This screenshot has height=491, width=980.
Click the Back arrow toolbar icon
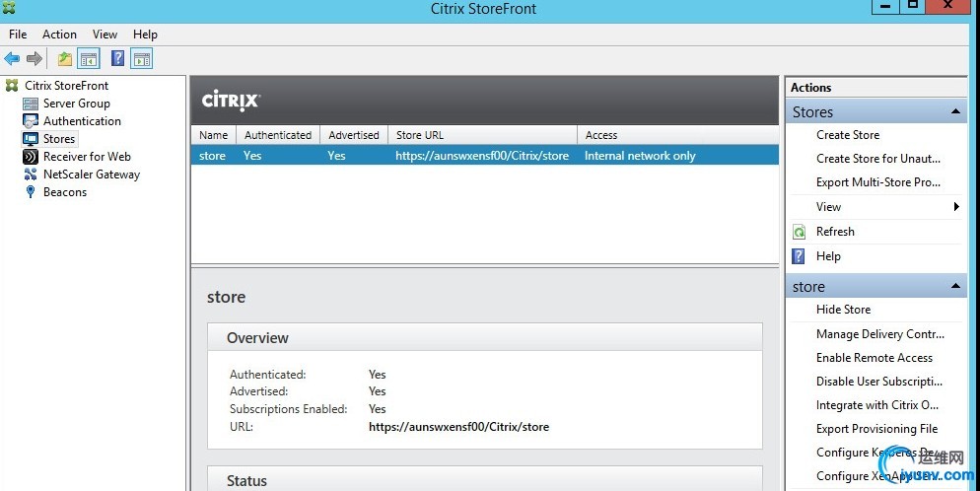(12, 59)
